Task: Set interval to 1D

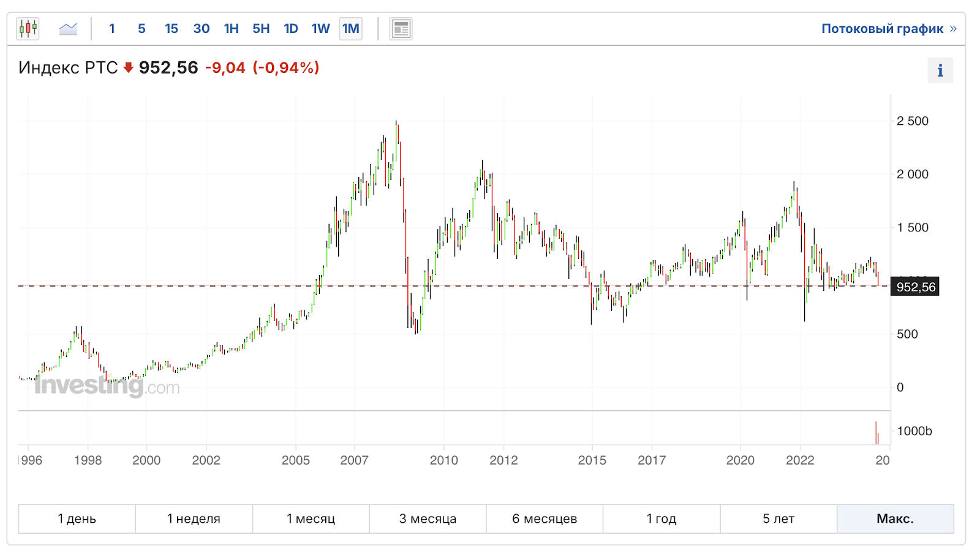Action: [x=291, y=29]
